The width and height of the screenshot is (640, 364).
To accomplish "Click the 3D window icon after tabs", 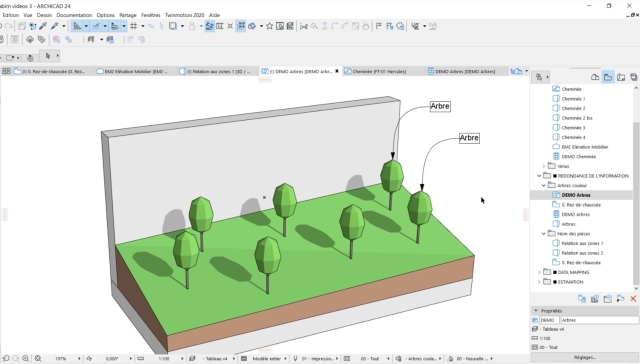I will (516, 71).
